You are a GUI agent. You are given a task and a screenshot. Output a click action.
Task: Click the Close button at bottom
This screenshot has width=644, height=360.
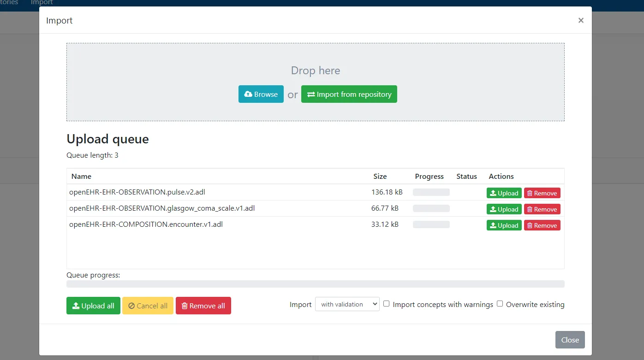570,340
